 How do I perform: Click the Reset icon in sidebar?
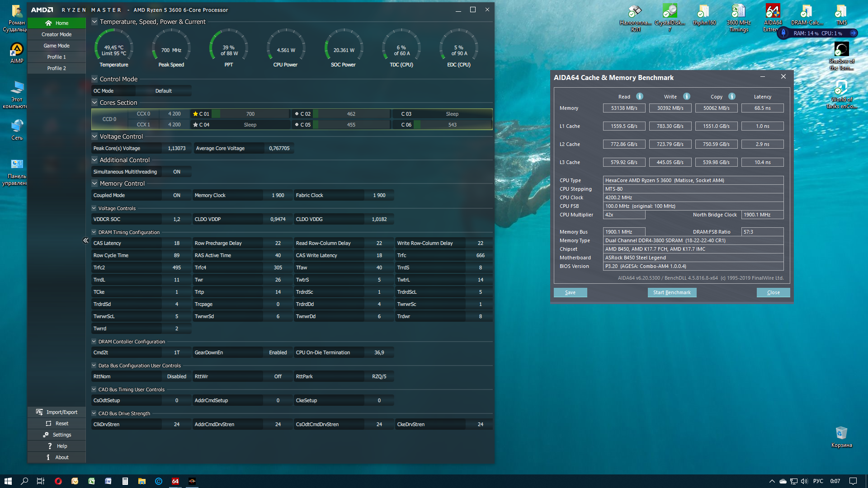pos(48,423)
